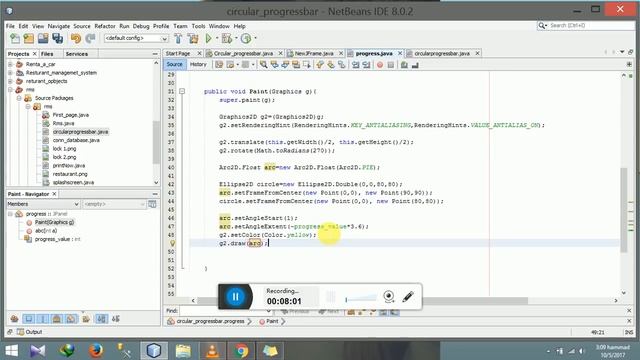
Task: Click the Build Project hammer icon
Action: coord(178,38)
